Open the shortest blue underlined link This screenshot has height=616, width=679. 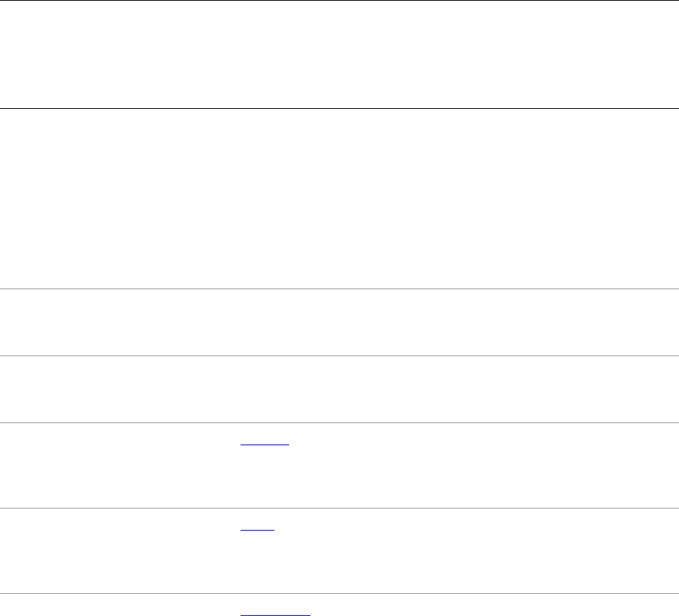(257, 530)
